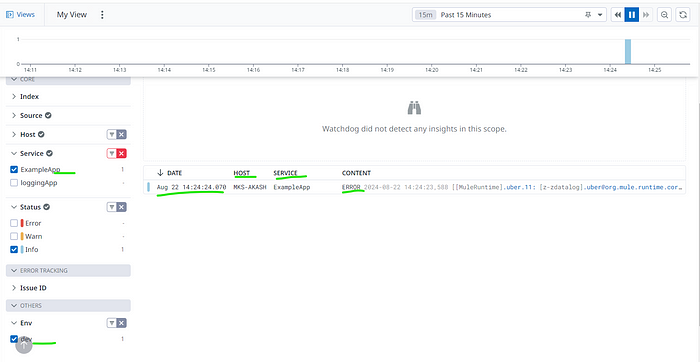Image resolution: width=700 pixels, height=362 pixels.
Task: Check the loggingApp service checkbox
Action: [14, 183]
